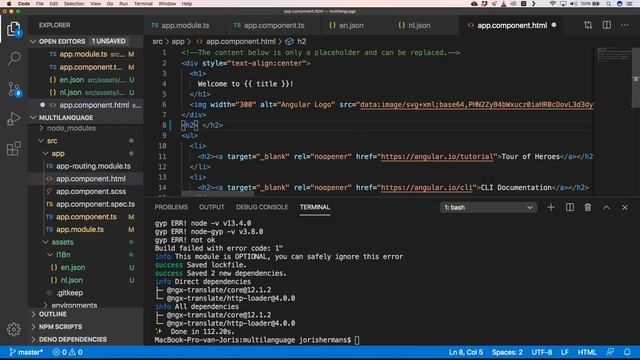Open the Source Control view
The height and width of the screenshot is (360, 640).
[14, 89]
